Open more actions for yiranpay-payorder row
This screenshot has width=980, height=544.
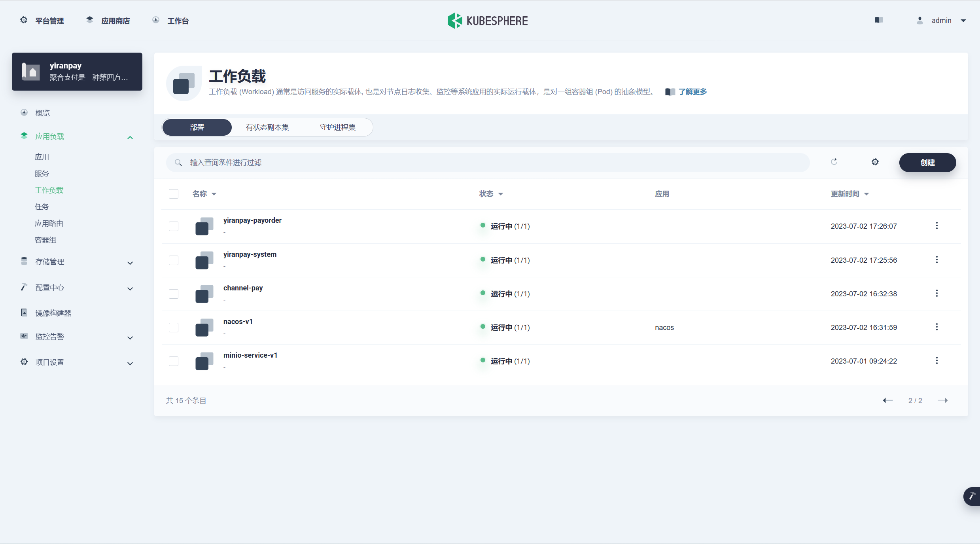(x=936, y=226)
